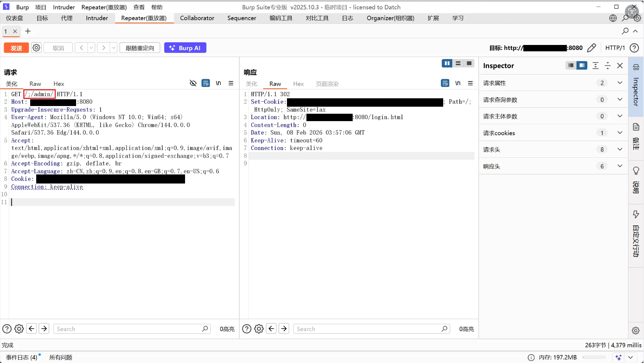Expand 请求头 request headers section
The image size is (644, 363).
tap(553, 149)
